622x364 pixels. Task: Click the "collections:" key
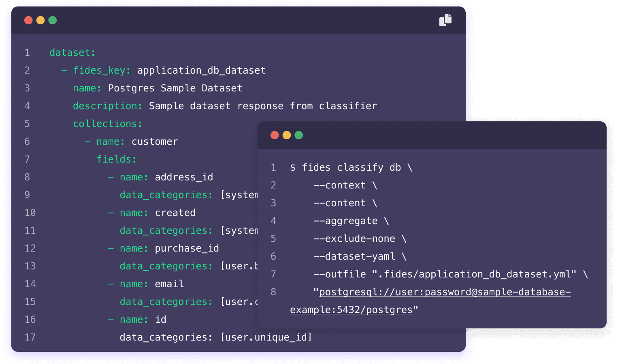[x=108, y=124]
